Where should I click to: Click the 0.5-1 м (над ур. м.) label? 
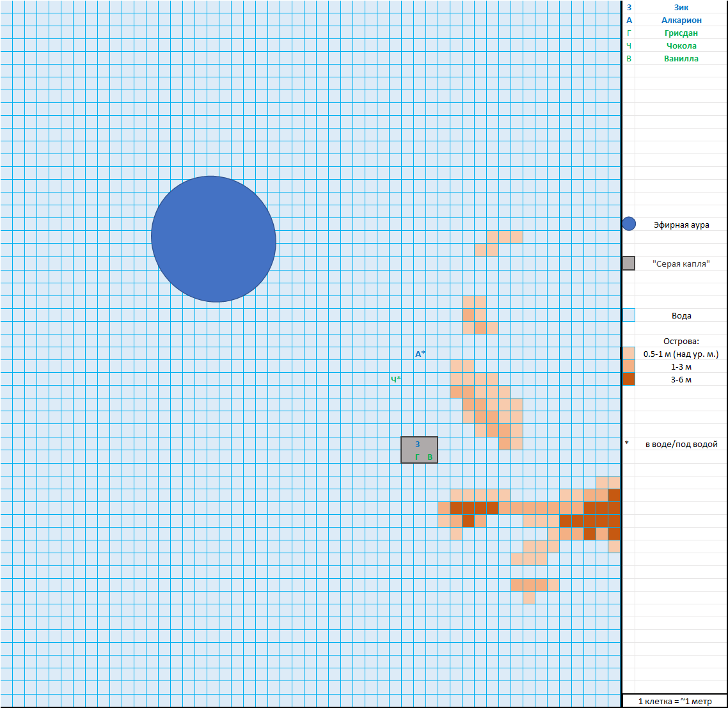click(x=681, y=354)
